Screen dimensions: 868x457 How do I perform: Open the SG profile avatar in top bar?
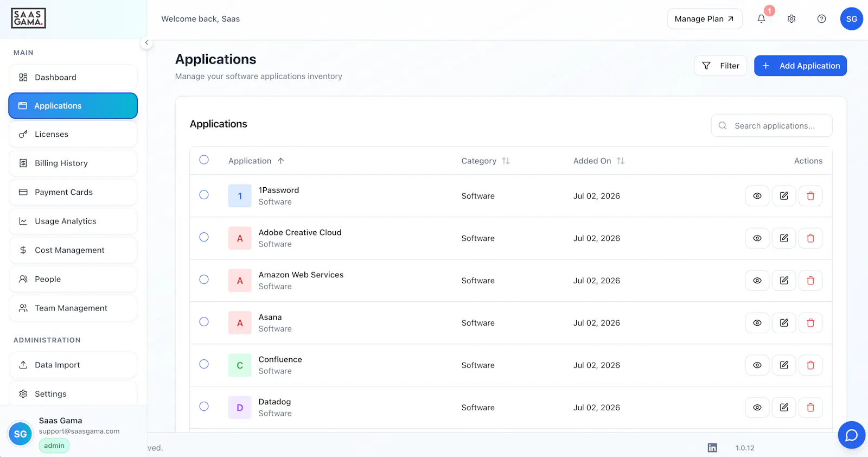coord(851,19)
